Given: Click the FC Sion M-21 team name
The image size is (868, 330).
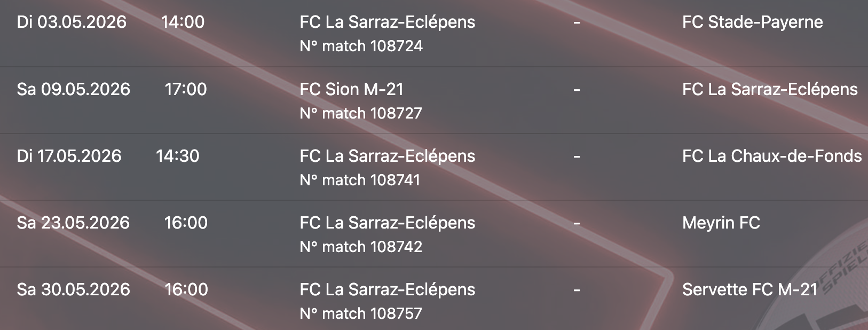Looking at the screenshot, I should point(351,89).
